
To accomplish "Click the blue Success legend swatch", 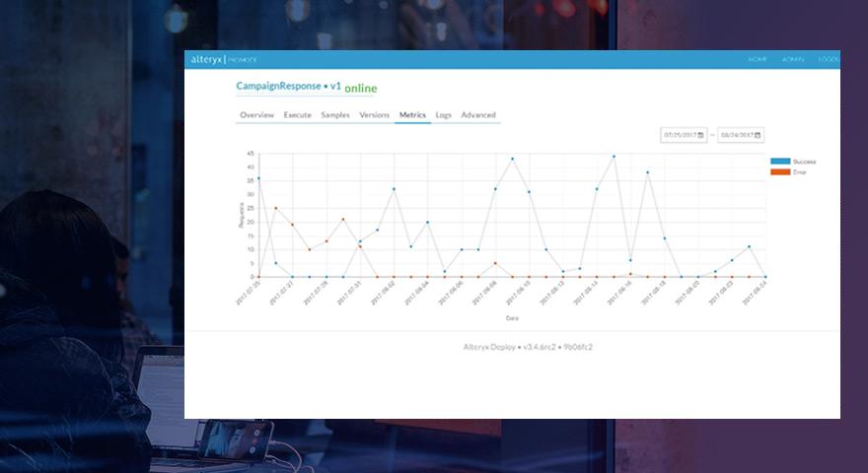I will point(779,162).
